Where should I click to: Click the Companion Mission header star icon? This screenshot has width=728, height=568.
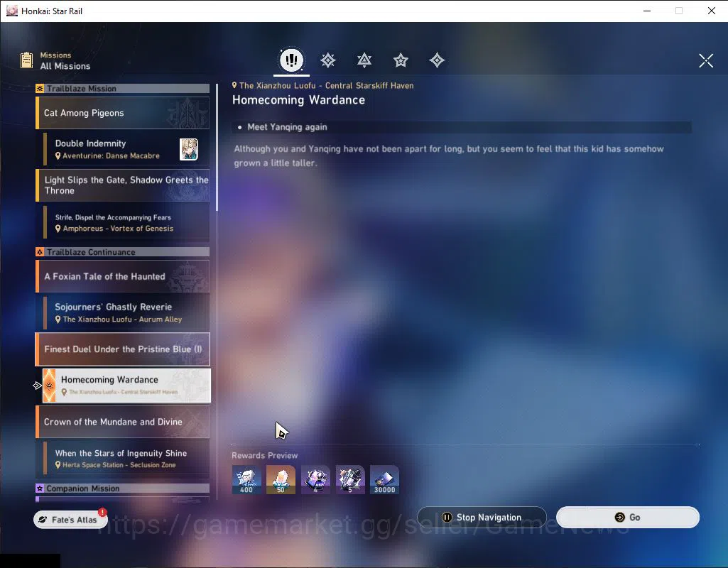tap(40, 488)
